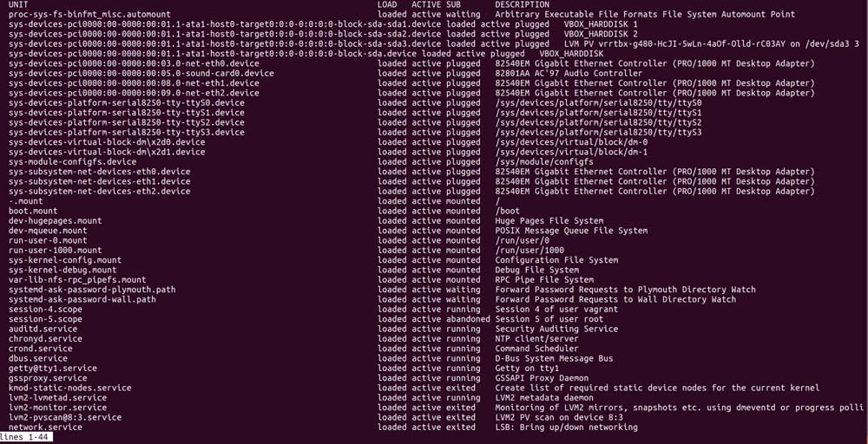The image size is (868, 444).
Task: Click the 'lines 1-44' pager status
Action: [x=26, y=437]
